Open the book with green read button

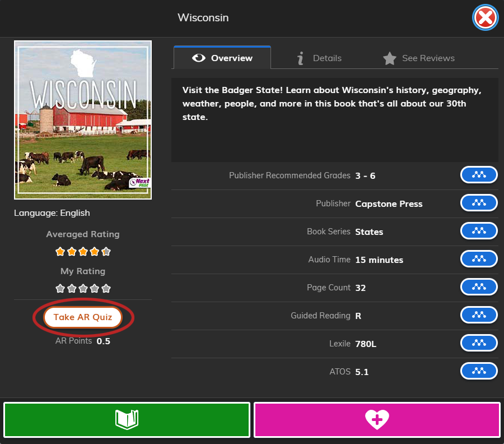point(127,419)
